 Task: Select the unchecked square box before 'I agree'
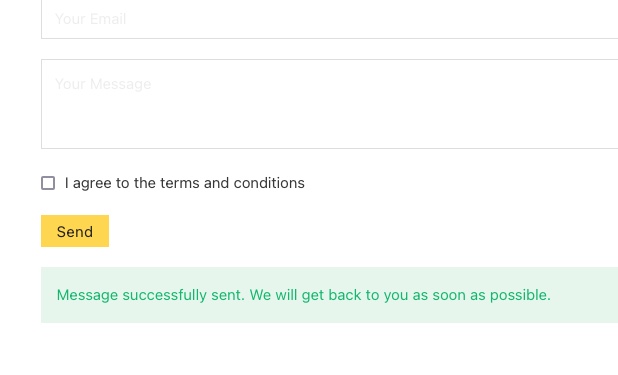(x=48, y=183)
